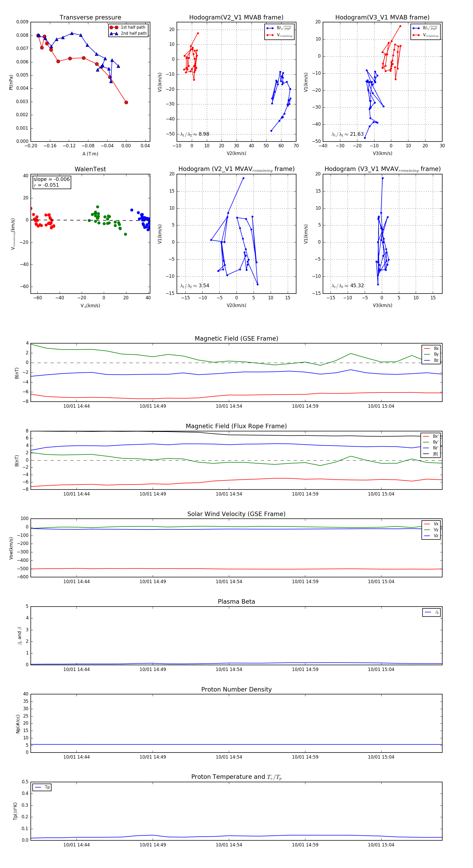Select the βp legend entry in Plasma Beta
Image resolution: width=473 pixels, height=868 pixels.
(432, 612)
